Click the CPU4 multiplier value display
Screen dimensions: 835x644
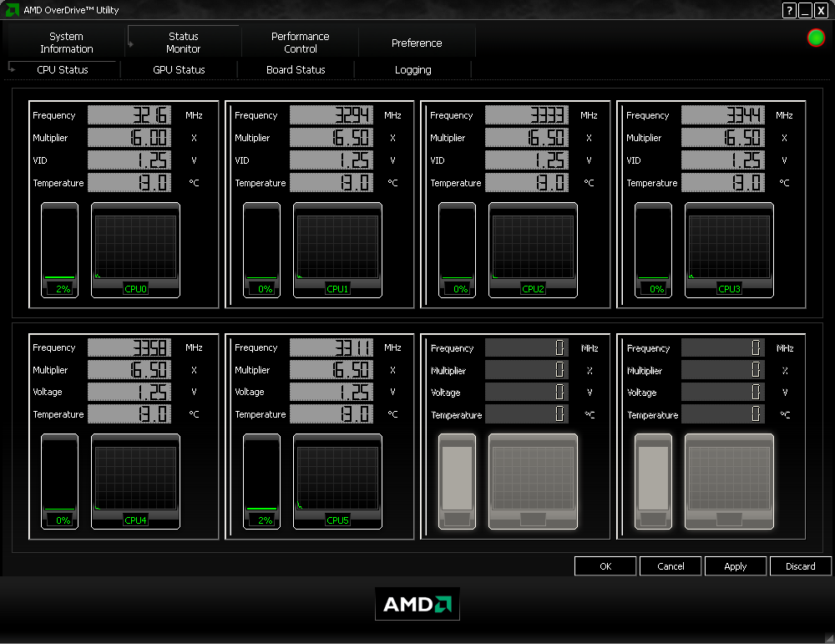click(129, 370)
